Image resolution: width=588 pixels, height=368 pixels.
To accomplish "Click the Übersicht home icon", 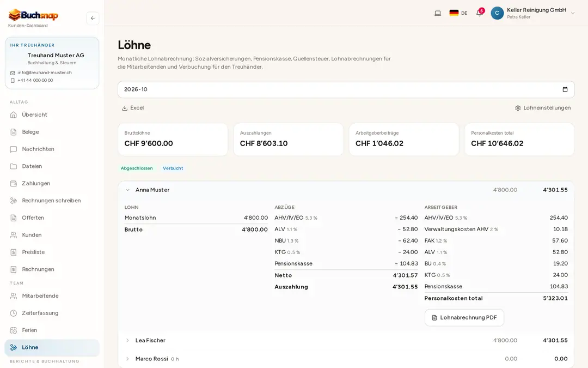I will point(14,115).
